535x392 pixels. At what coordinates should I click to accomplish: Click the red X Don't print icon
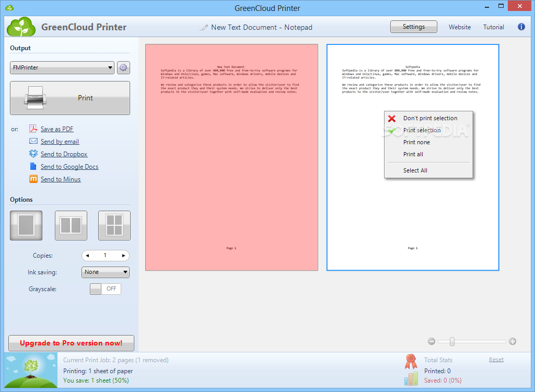click(392, 118)
